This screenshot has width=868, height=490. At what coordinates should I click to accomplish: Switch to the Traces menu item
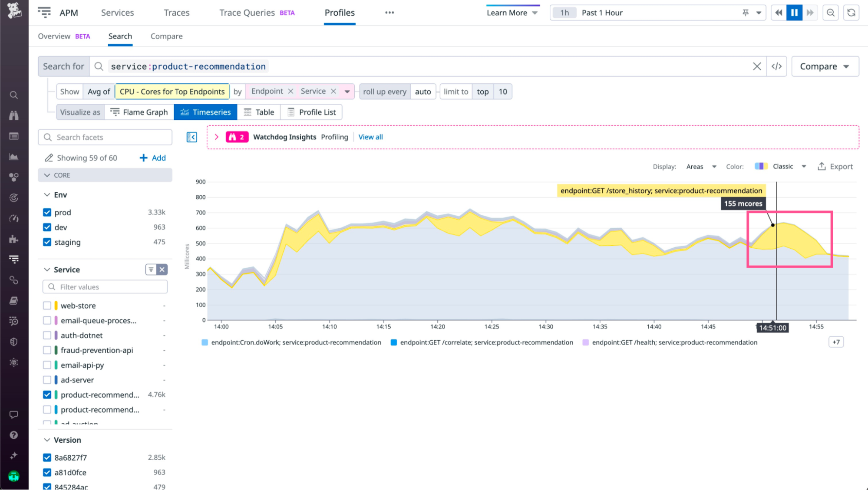176,13
